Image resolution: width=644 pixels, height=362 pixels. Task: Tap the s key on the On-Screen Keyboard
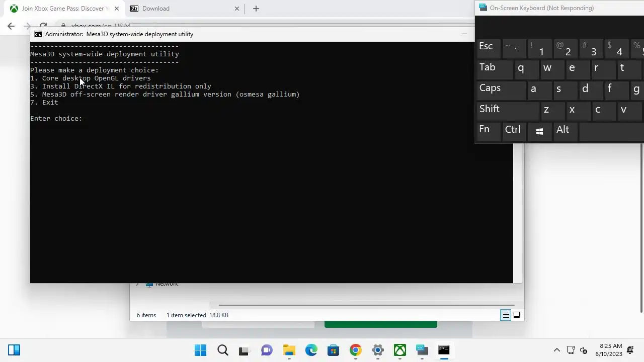pyautogui.click(x=565, y=90)
